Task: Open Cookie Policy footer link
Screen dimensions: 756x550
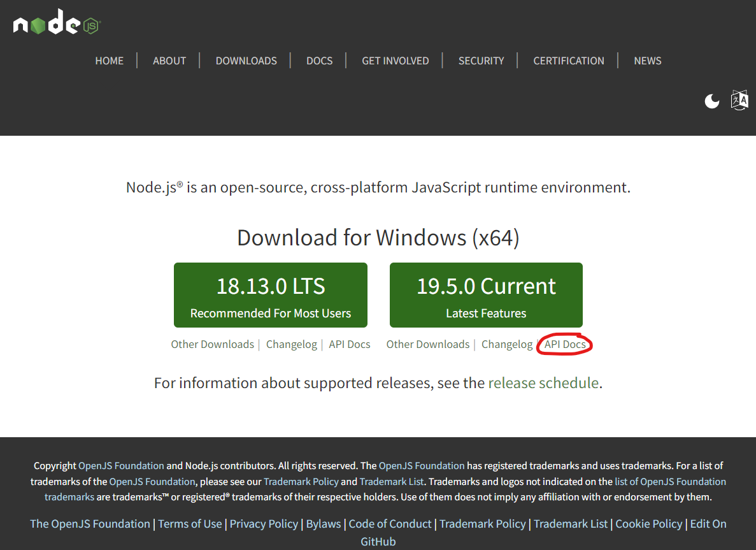Action: (x=649, y=523)
